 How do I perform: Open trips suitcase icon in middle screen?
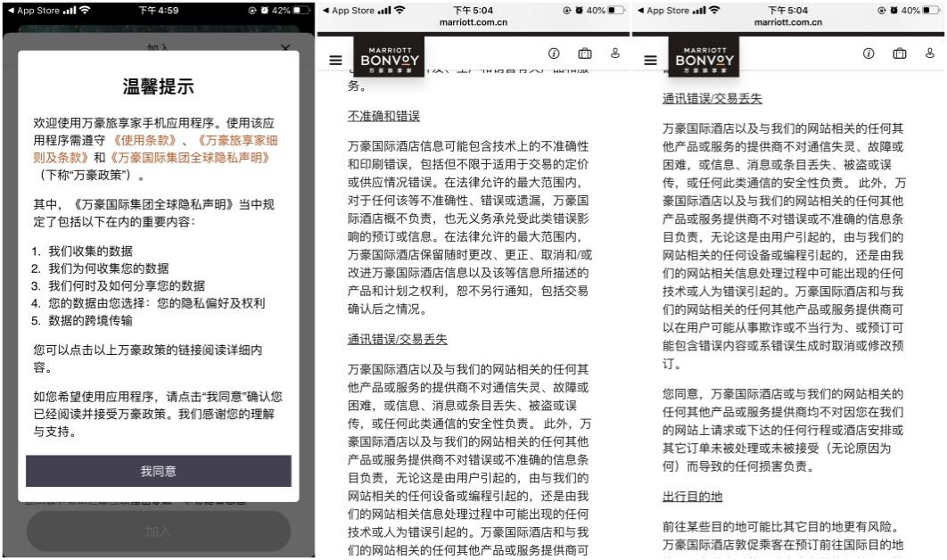point(585,54)
